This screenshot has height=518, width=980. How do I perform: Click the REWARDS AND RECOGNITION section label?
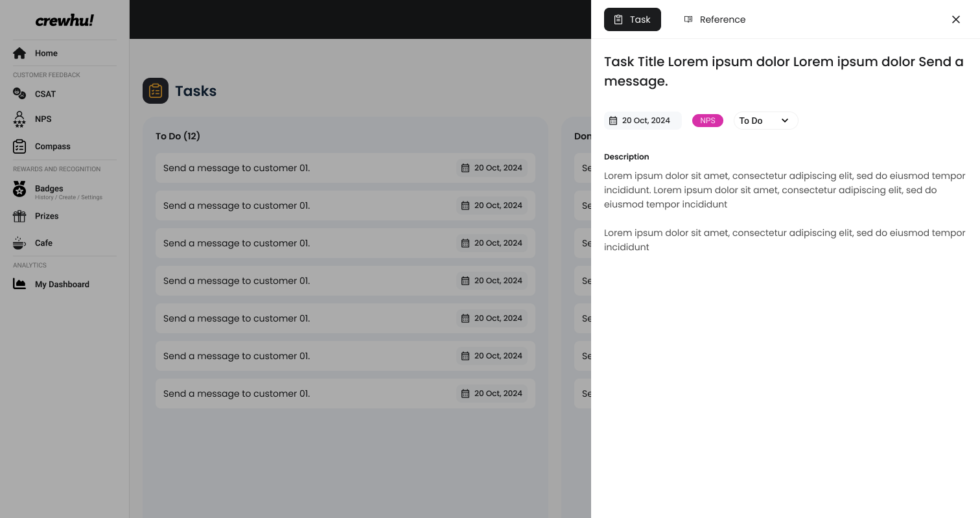pos(57,169)
